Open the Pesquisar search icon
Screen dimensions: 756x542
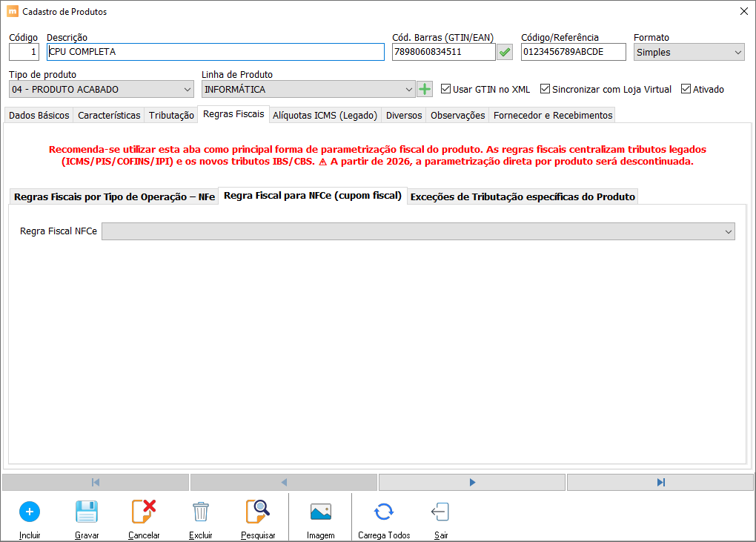[x=258, y=512]
